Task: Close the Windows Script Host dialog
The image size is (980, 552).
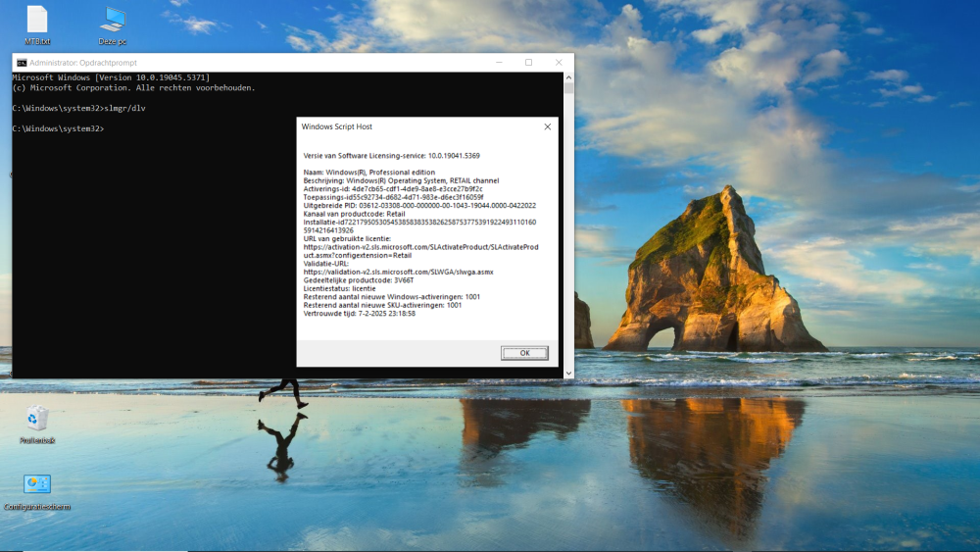Action: (x=548, y=126)
